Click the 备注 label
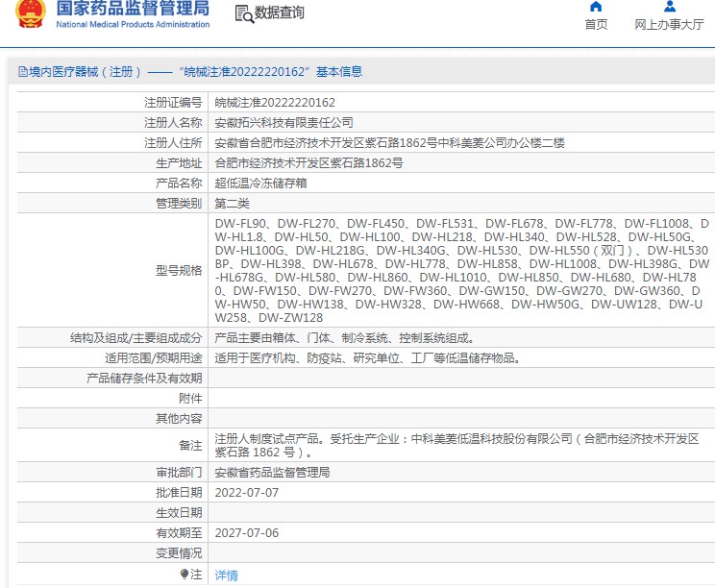715x588 pixels. click(190, 446)
